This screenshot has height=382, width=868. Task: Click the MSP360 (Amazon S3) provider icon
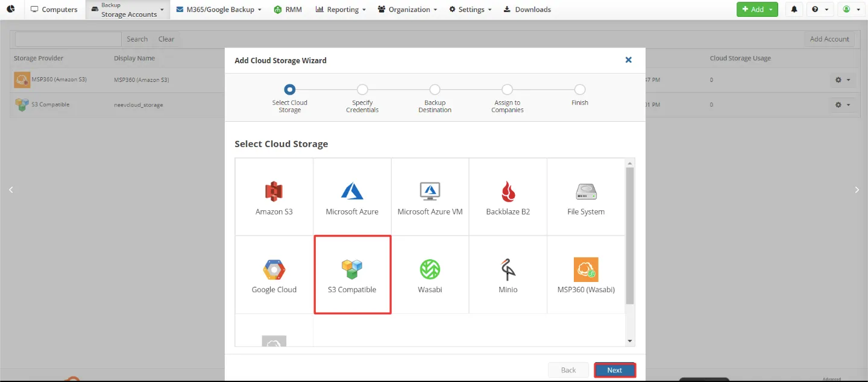click(x=22, y=80)
